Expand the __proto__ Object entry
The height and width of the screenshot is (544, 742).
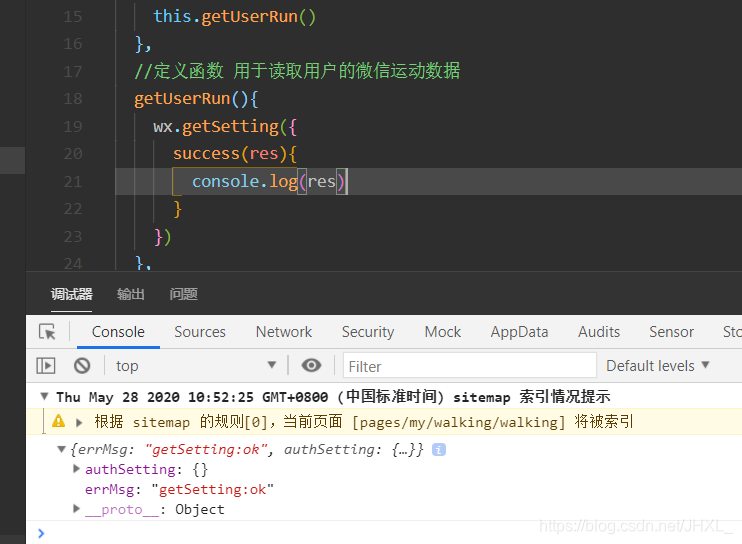point(76,509)
